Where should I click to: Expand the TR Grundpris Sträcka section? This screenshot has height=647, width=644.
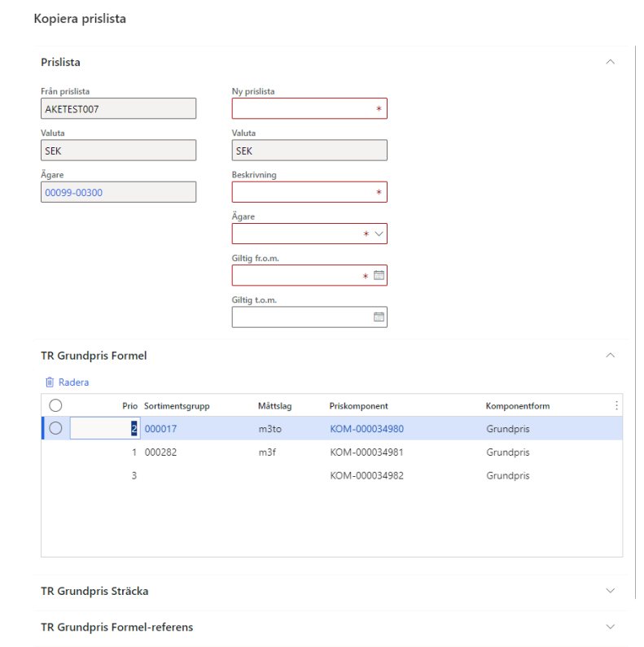coord(611,591)
